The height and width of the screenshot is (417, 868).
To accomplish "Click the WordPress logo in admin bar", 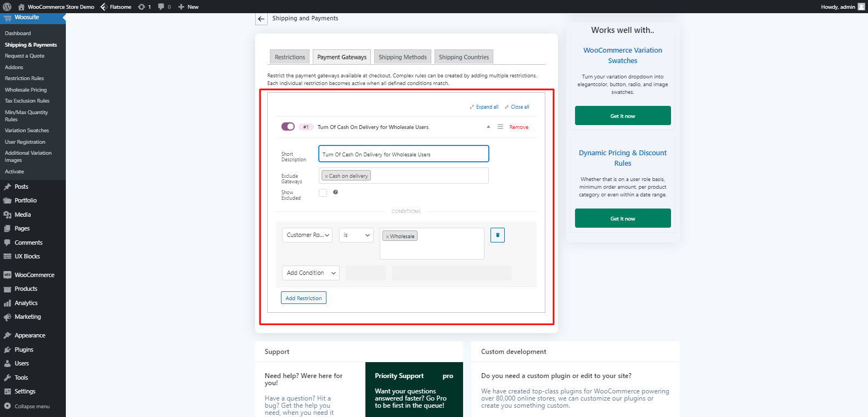I will [x=7, y=7].
